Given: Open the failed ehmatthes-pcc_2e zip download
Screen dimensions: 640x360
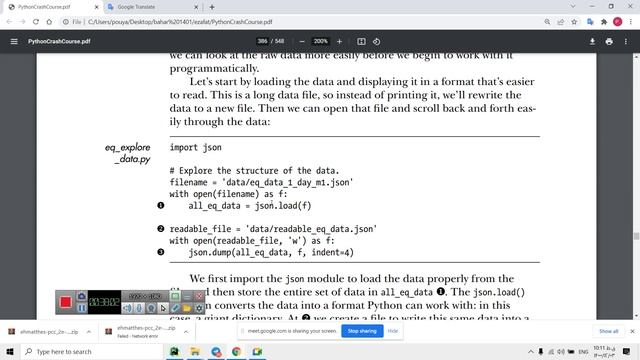Looking at the screenshot, I should point(141,332).
